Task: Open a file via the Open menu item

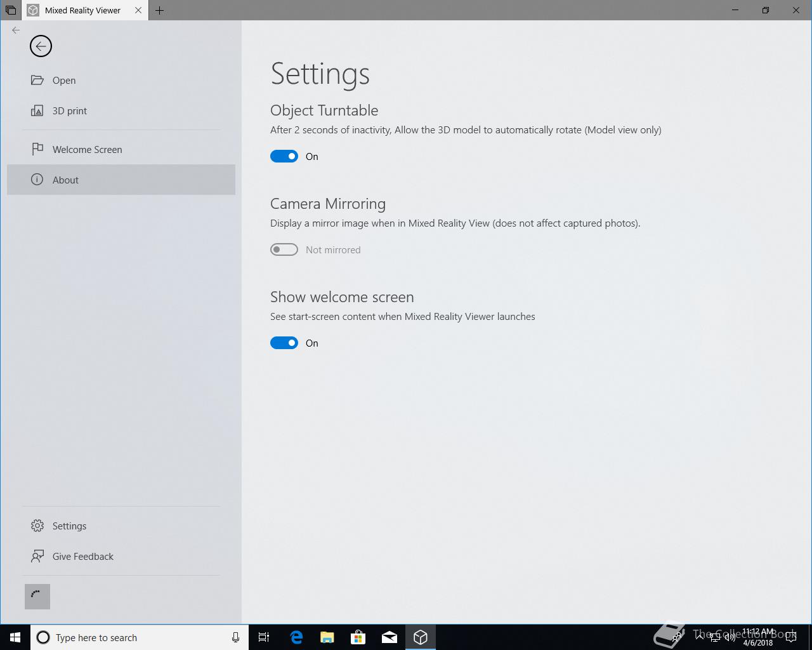Action: [121, 81]
